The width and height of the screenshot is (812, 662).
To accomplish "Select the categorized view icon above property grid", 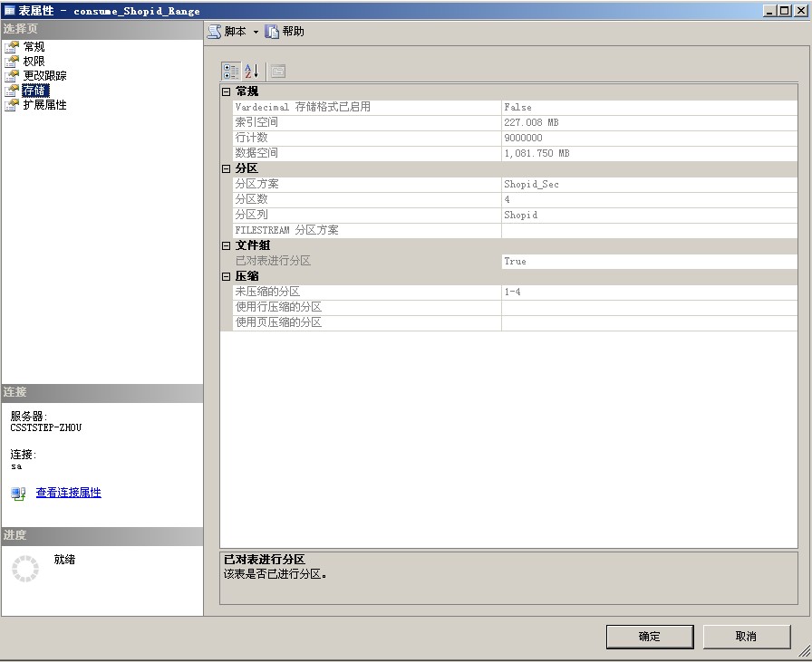I will click(x=232, y=70).
